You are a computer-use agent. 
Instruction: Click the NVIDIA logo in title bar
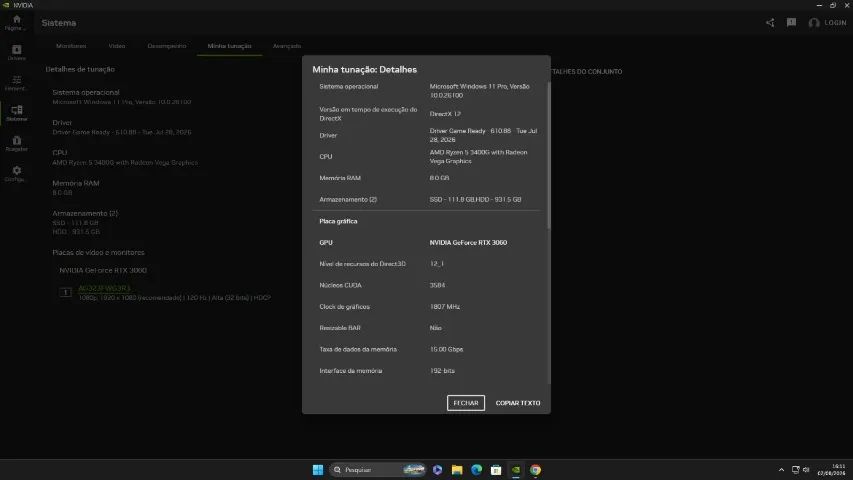tap(6, 5)
